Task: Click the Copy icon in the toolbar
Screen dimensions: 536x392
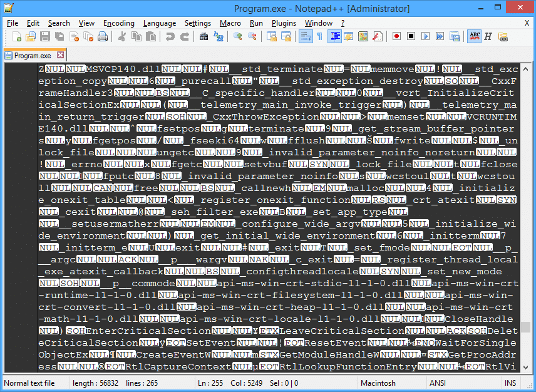Action: coord(136,36)
